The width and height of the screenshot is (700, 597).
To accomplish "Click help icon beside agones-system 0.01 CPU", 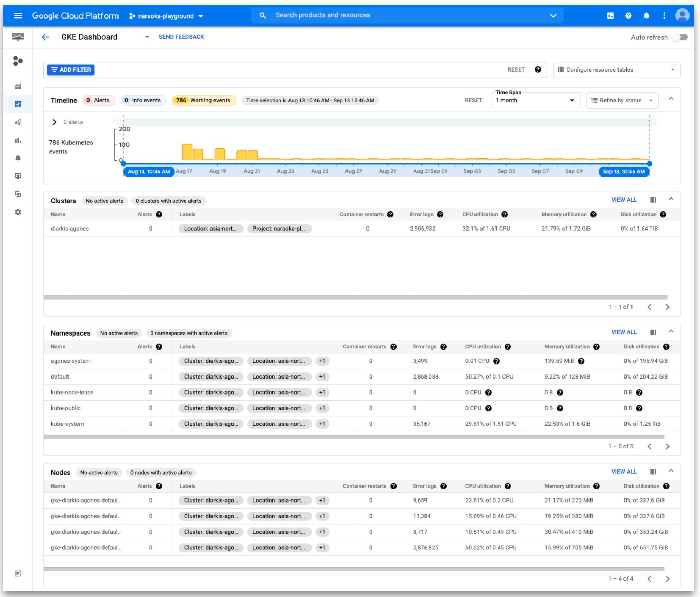I will [x=496, y=361].
